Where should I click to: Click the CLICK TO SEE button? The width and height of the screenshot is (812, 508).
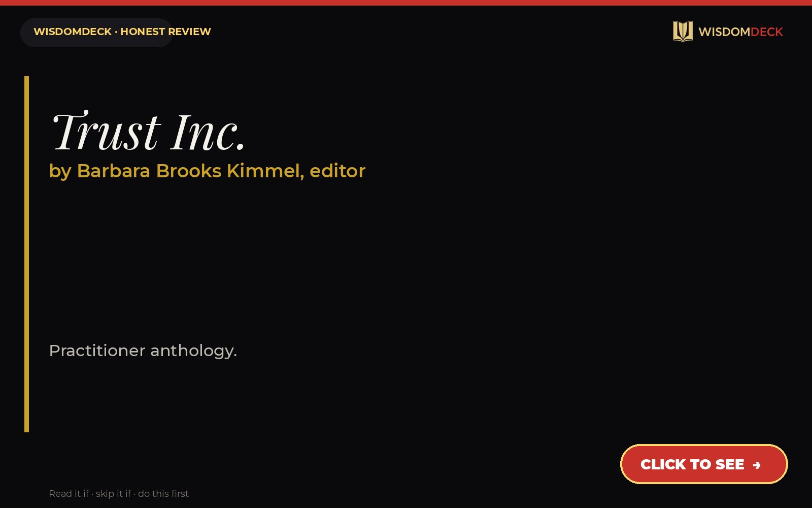(704, 464)
